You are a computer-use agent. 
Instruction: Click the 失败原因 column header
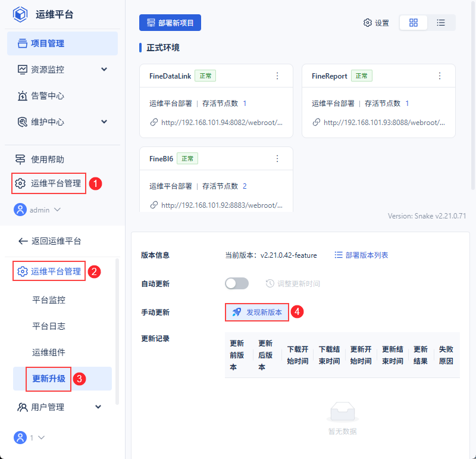[446, 355]
